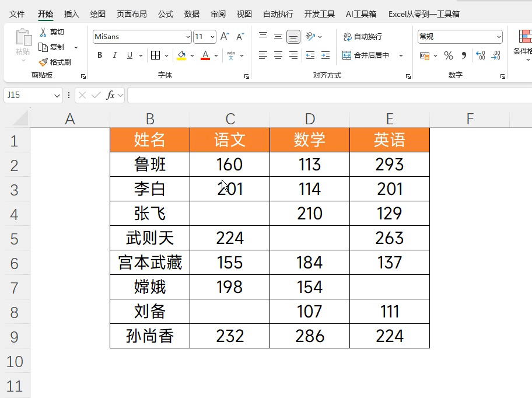Apply borders using the border grid icon
Screen dimensions: 532x398
(x=155, y=55)
